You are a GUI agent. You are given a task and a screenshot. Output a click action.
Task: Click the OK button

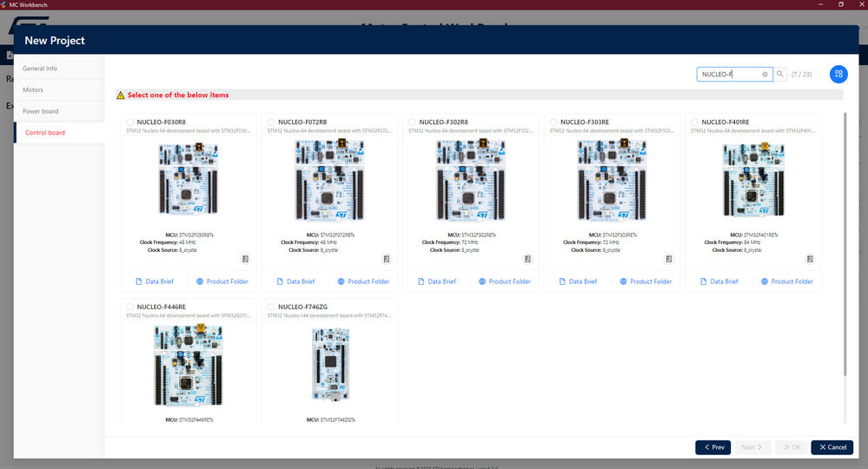tap(792, 447)
